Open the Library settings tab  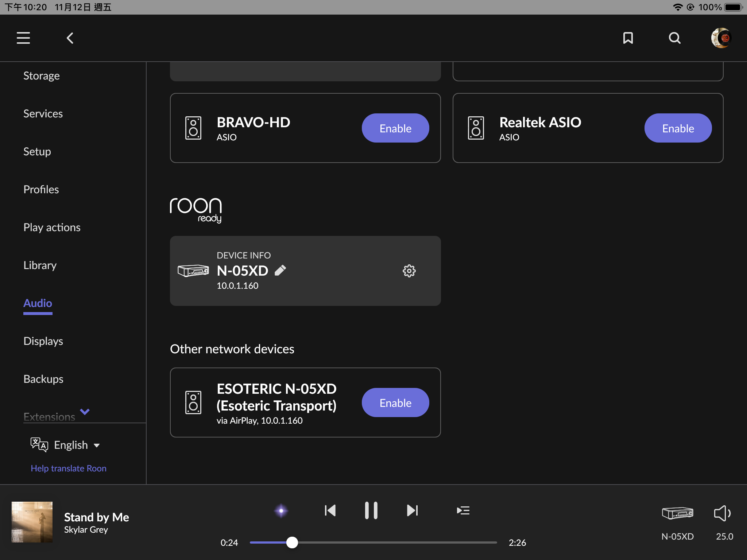coord(40,265)
